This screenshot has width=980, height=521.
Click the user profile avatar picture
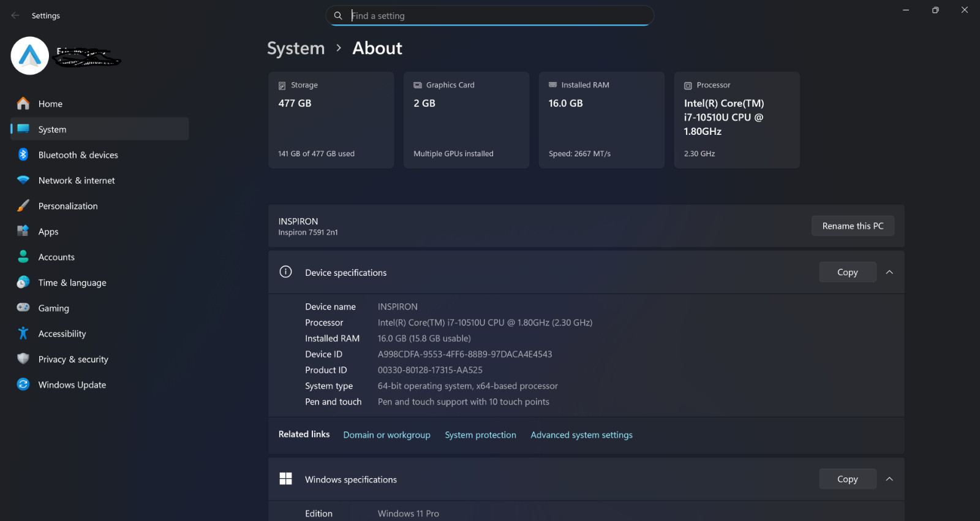(x=29, y=56)
